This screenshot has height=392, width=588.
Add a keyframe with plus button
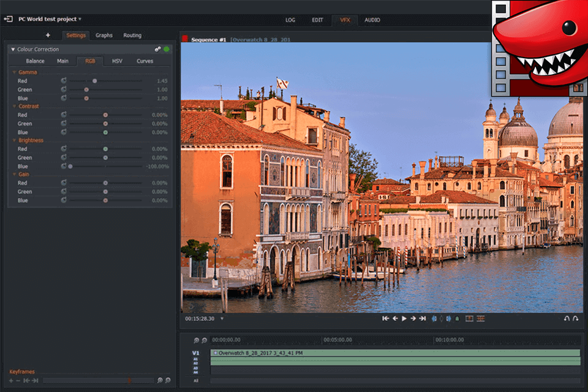point(11,380)
